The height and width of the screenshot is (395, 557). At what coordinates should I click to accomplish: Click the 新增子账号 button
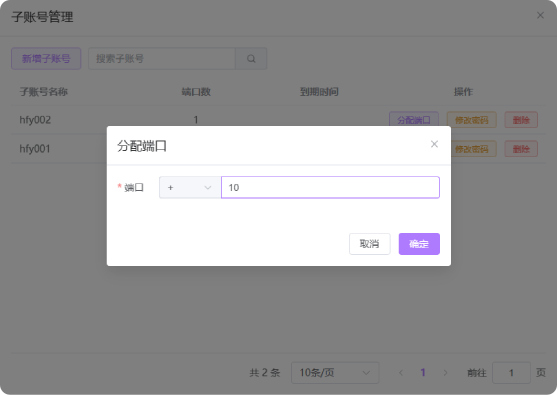46,59
